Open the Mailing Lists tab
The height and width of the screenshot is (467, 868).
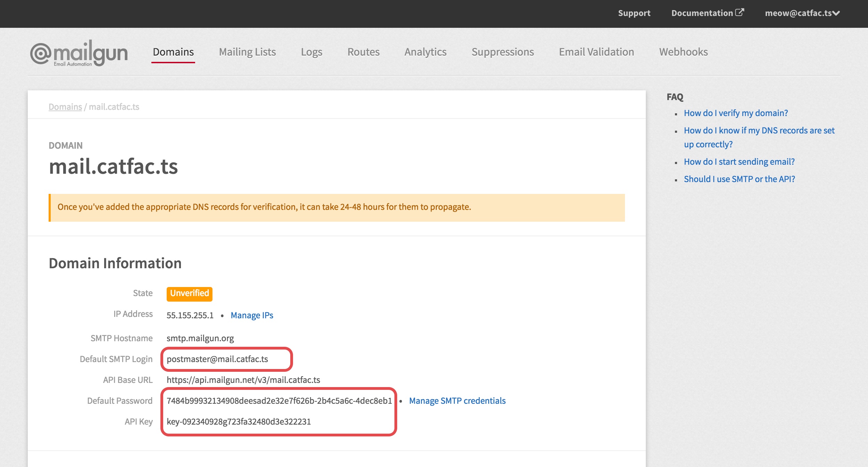(247, 52)
